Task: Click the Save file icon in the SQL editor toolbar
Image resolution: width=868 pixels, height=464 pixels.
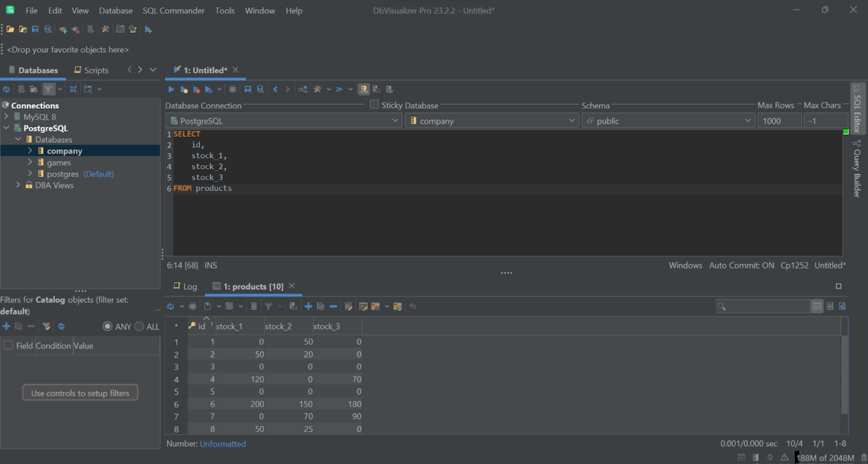Action: click(248, 89)
